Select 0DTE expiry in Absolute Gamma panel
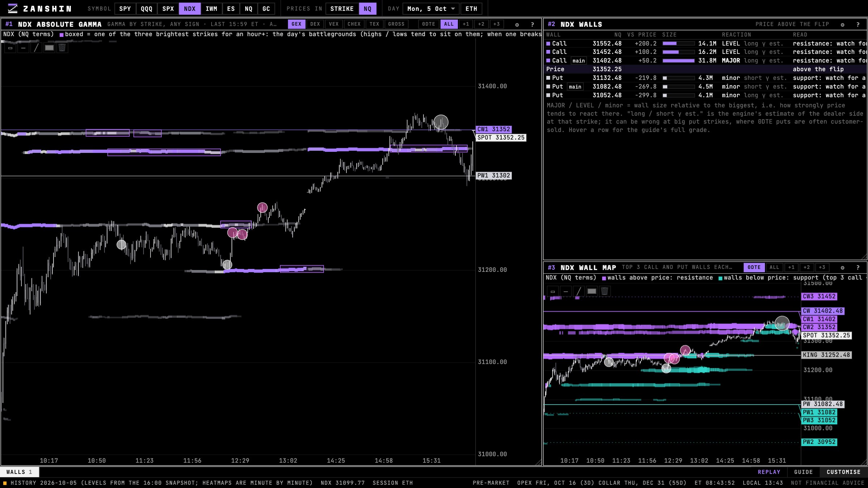 [x=429, y=24]
